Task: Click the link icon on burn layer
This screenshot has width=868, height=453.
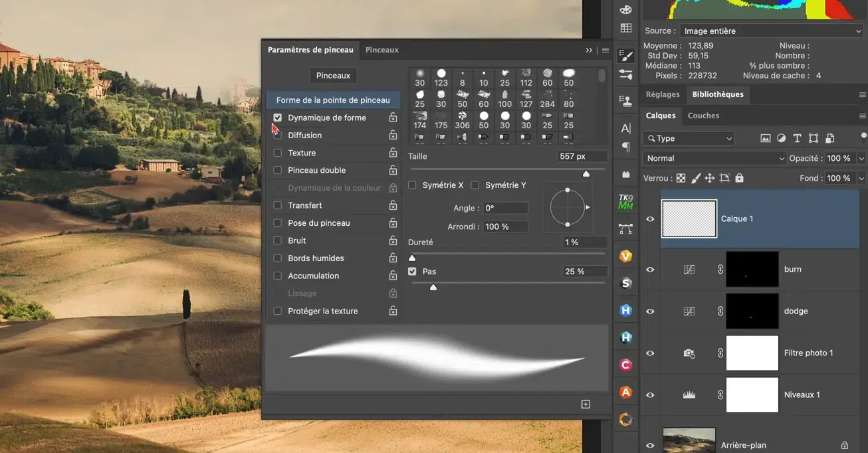Action: pyautogui.click(x=720, y=269)
